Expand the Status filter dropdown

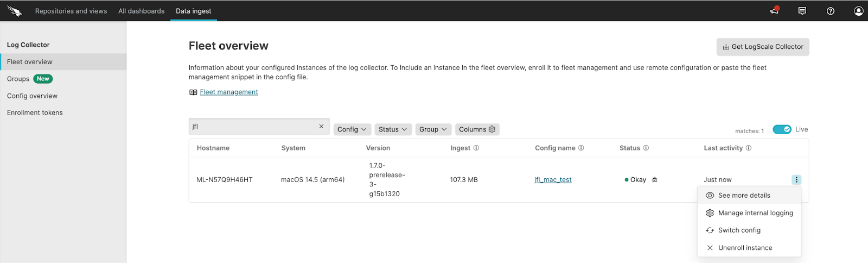coord(393,129)
